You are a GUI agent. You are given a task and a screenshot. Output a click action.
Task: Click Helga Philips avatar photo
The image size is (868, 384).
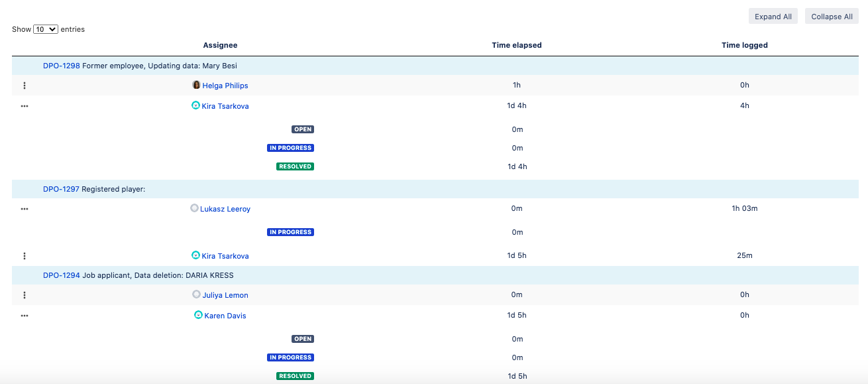click(x=196, y=85)
